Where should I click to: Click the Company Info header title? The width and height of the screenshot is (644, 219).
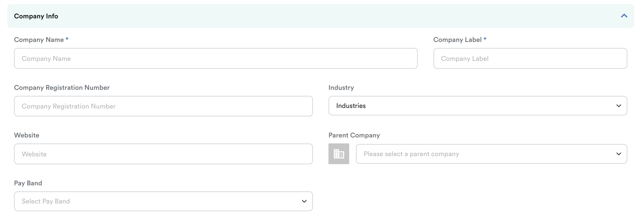point(36,16)
